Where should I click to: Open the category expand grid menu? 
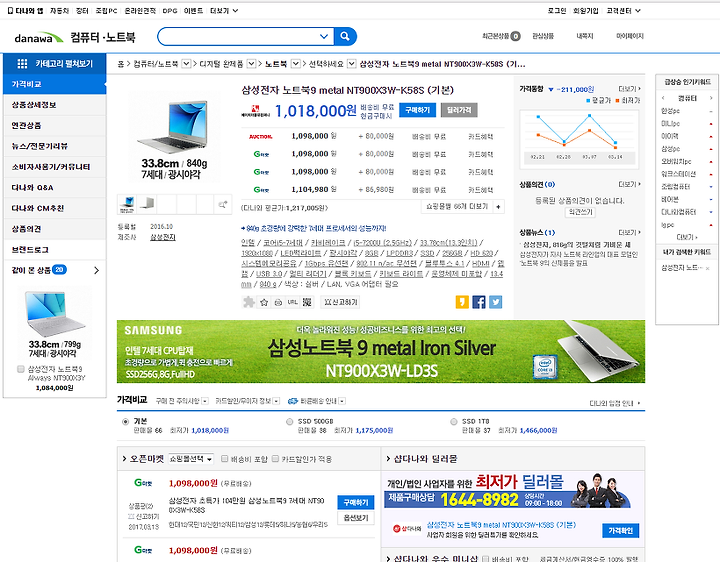[x=22, y=64]
